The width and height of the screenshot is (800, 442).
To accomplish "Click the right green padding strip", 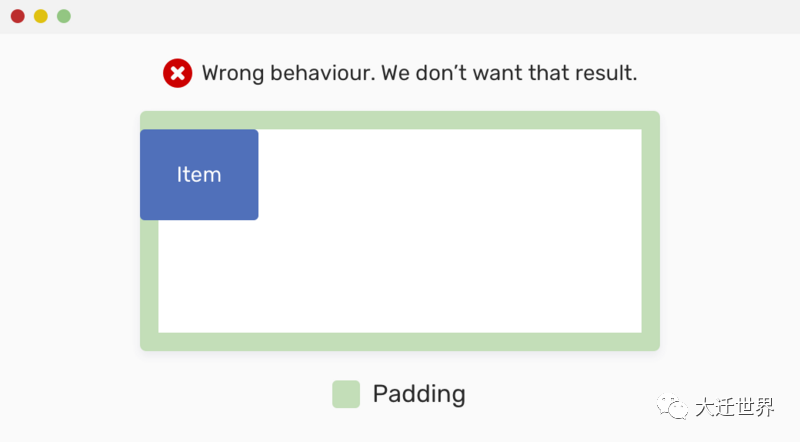I will click(651, 231).
